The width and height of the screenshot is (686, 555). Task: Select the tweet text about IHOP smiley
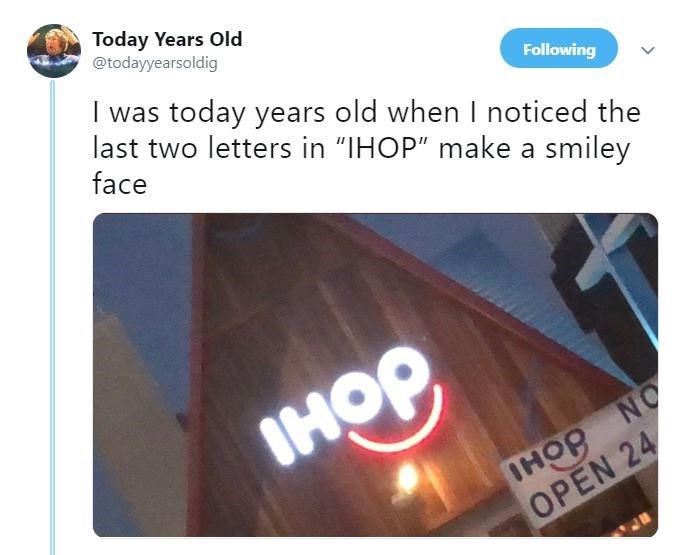pos(367,148)
